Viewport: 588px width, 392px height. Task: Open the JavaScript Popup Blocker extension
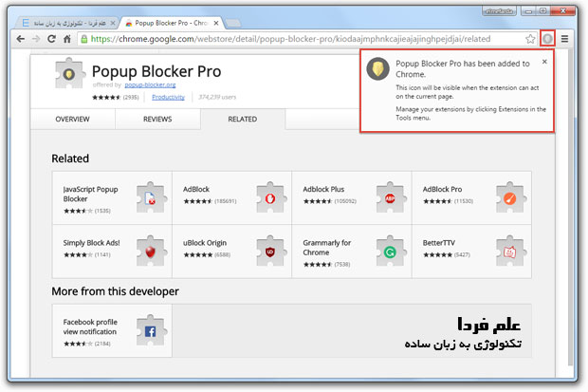90,194
